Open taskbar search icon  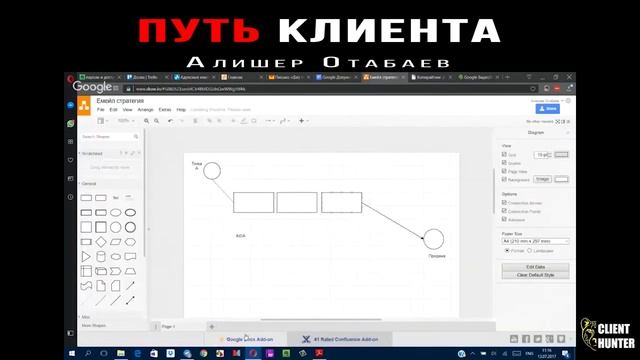(x=88, y=353)
